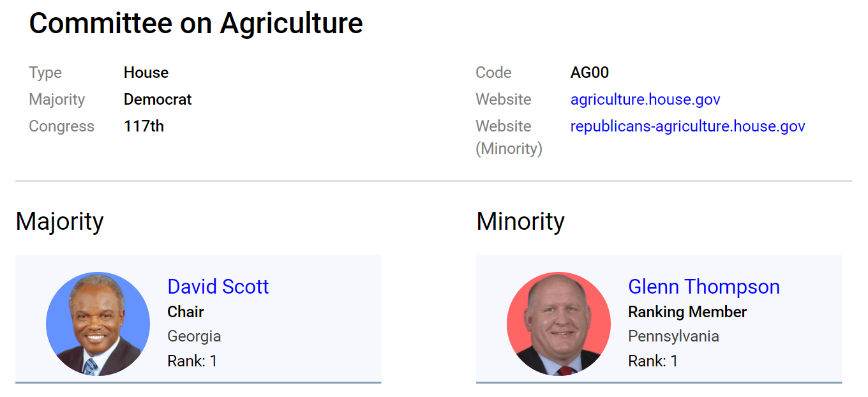Click Rank: 1 in Glenn Thompson's card
868x397 pixels.
click(653, 361)
